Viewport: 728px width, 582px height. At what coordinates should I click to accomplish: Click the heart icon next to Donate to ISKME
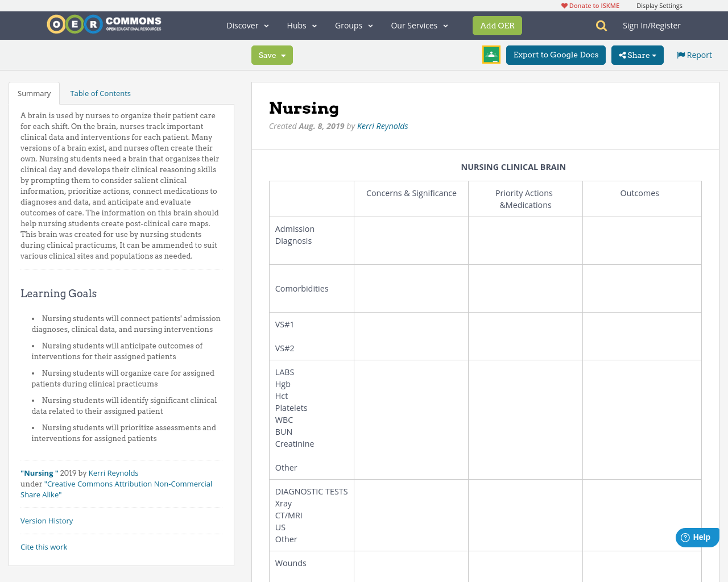click(564, 5)
